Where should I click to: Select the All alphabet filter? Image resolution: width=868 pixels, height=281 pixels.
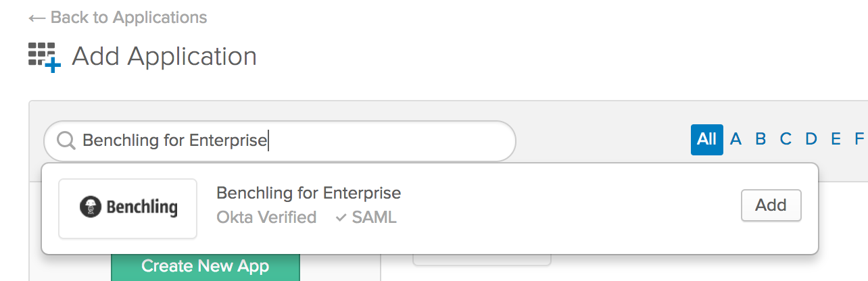(x=706, y=139)
